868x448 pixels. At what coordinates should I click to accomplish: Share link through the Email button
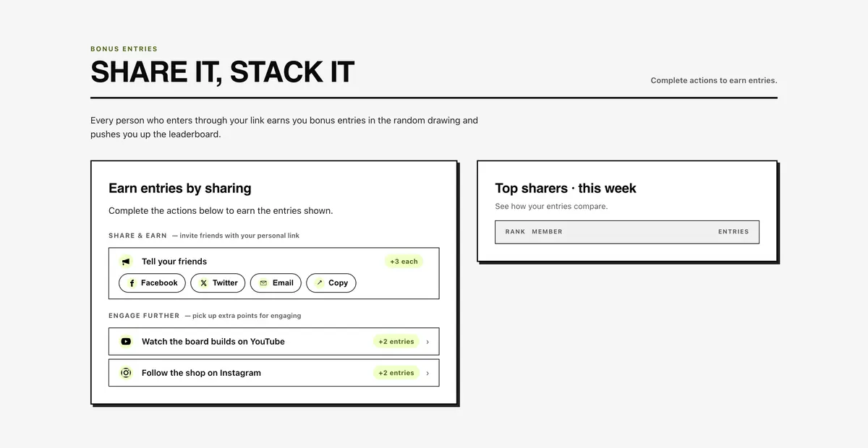pyautogui.click(x=276, y=283)
